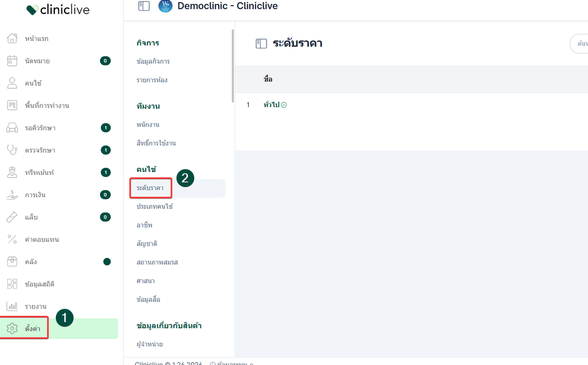Viewport: 588px width, 365px height.
Task: Click the bar chart icon beside รายงาน
Action: click(x=12, y=306)
